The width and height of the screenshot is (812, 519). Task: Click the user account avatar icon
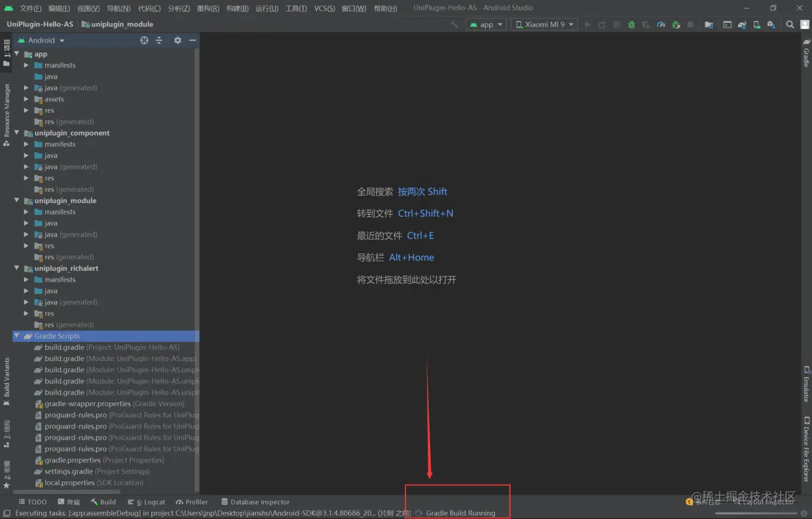pyautogui.click(x=803, y=24)
